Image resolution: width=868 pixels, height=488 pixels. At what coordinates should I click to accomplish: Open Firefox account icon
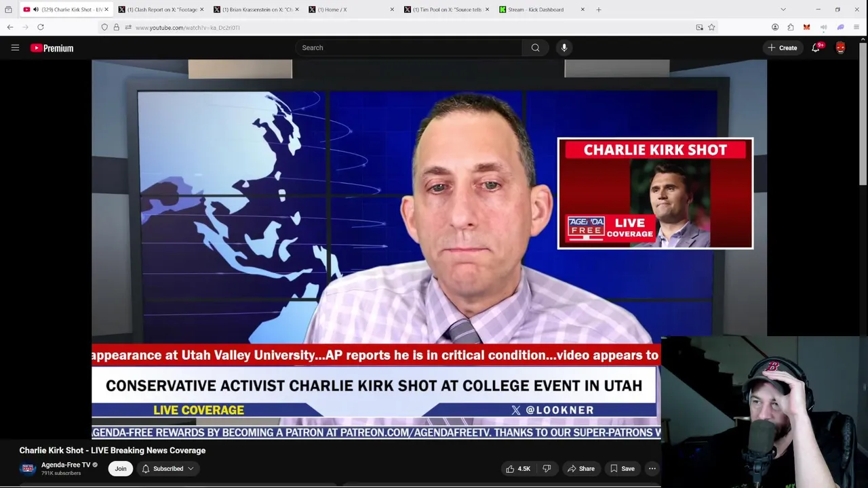(775, 27)
